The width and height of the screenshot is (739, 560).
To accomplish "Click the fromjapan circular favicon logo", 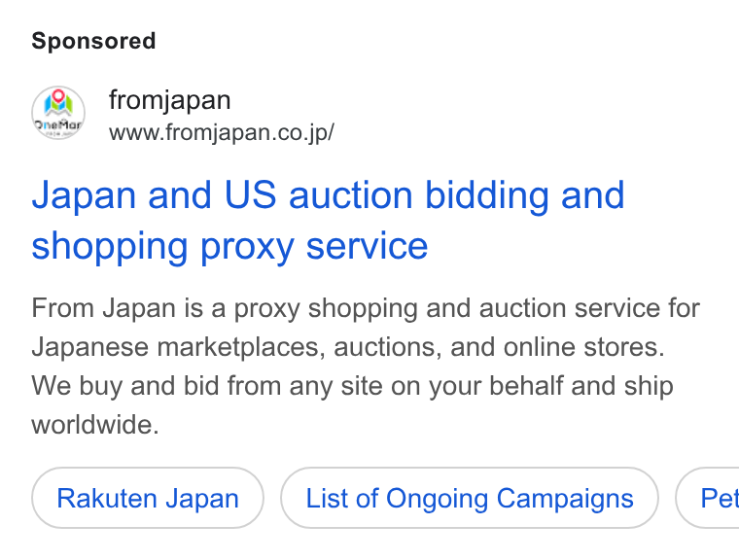I will (x=58, y=113).
